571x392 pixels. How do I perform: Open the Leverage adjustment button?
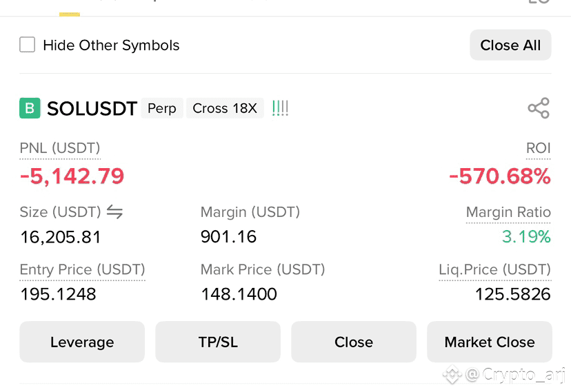point(82,342)
